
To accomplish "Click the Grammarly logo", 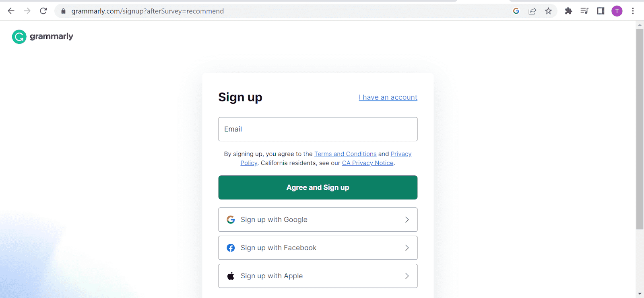I will (42, 37).
